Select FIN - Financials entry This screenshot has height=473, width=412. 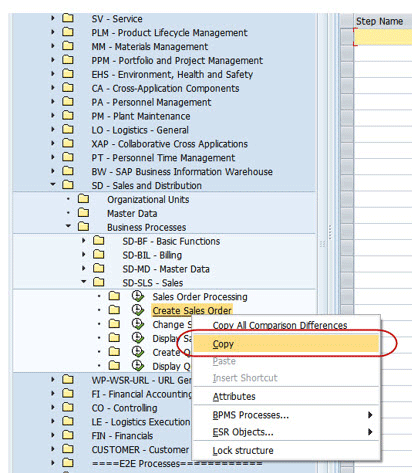[122, 436]
